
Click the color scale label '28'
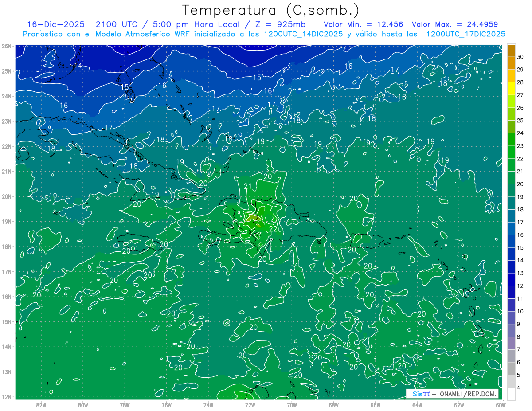(520, 82)
